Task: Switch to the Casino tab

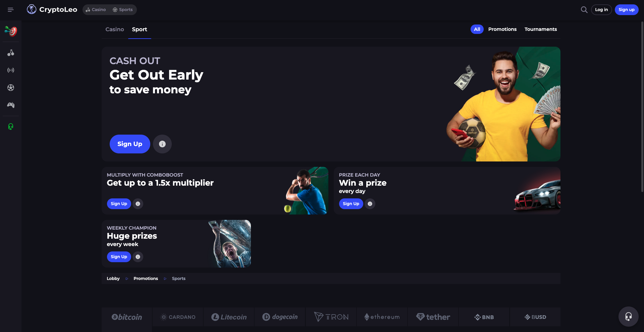Action: tap(115, 29)
